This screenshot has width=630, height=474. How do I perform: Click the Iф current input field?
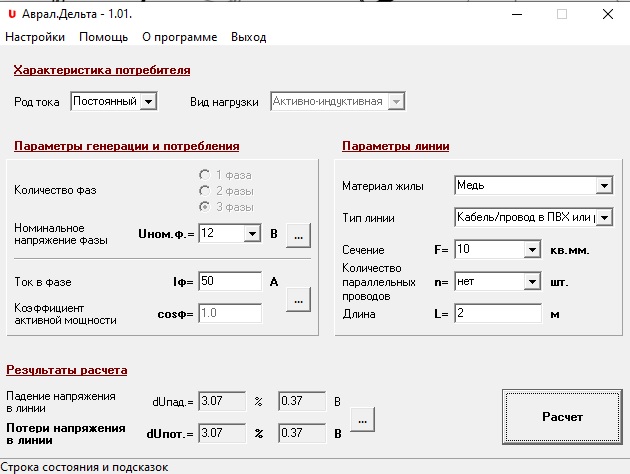coord(230,281)
